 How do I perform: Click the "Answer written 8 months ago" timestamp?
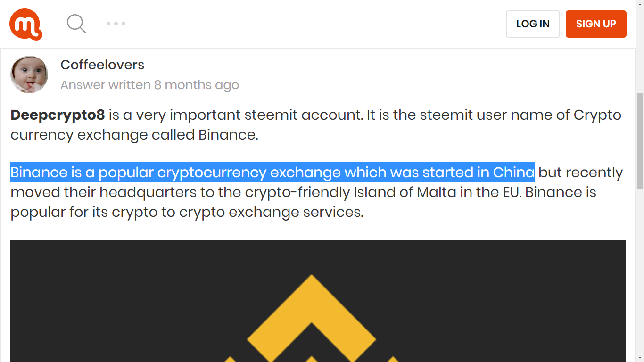[x=149, y=85]
